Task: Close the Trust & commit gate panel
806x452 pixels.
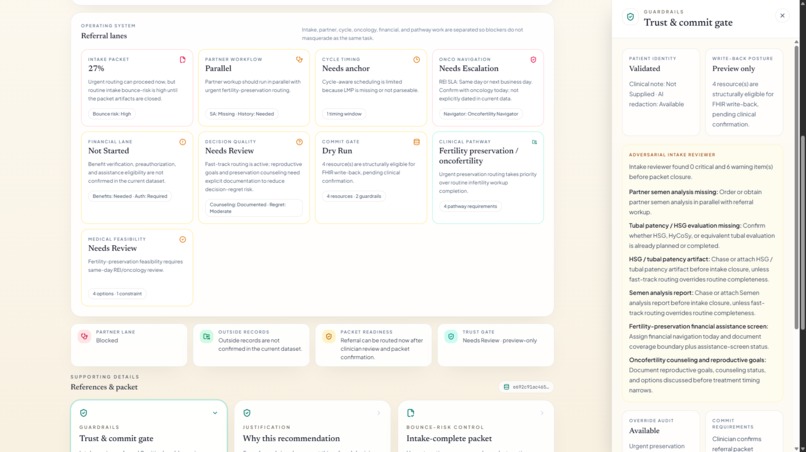Action: (782, 16)
